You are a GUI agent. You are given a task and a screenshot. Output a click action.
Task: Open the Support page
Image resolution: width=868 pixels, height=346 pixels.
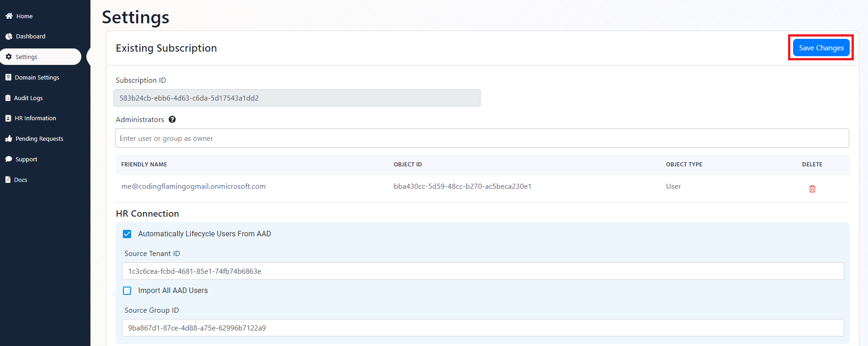[x=26, y=159]
